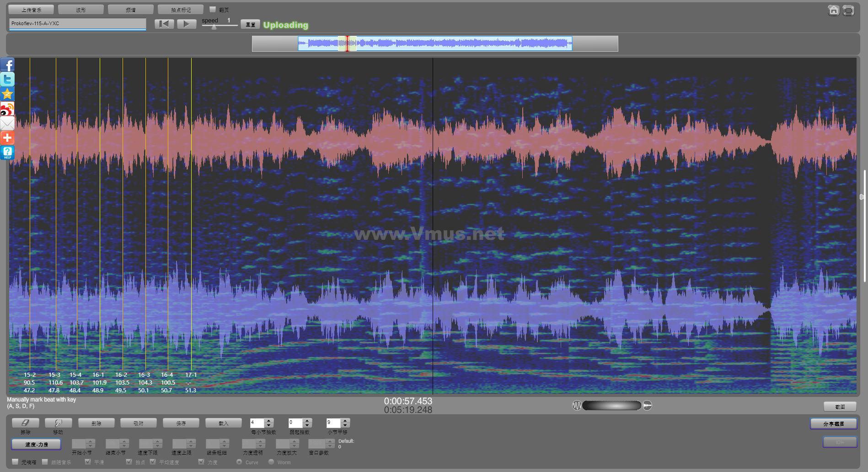The height and width of the screenshot is (472, 868).
Task: Toggle the 平滑 smooth checkbox
Action: pos(88,461)
